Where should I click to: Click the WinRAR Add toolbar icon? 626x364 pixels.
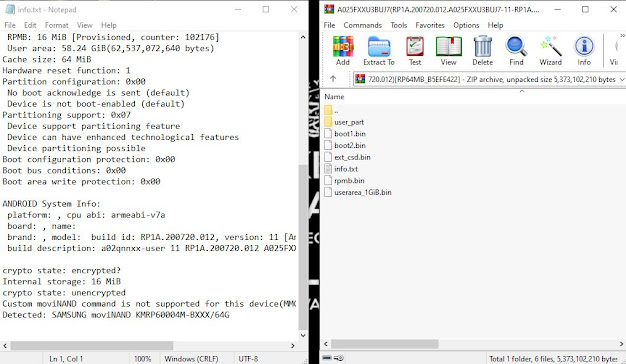click(343, 51)
